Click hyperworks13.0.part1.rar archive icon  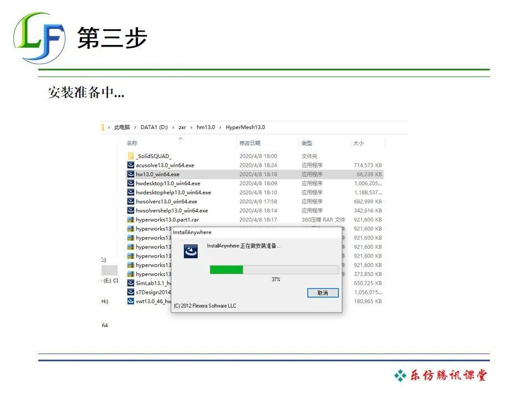tap(131, 219)
